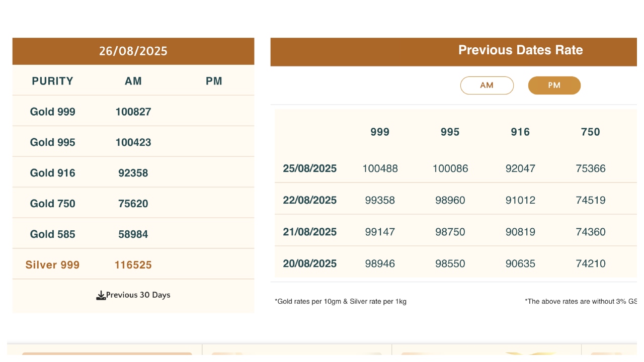Click the 26/08/2025 date header
The height and width of the screenshot is (362, 644).
pyautogui.click(x=133, y=51)
